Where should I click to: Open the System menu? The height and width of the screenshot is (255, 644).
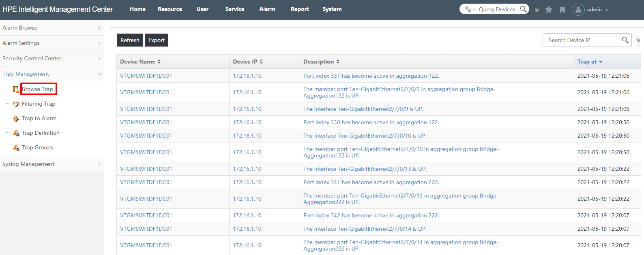(332, 9)
